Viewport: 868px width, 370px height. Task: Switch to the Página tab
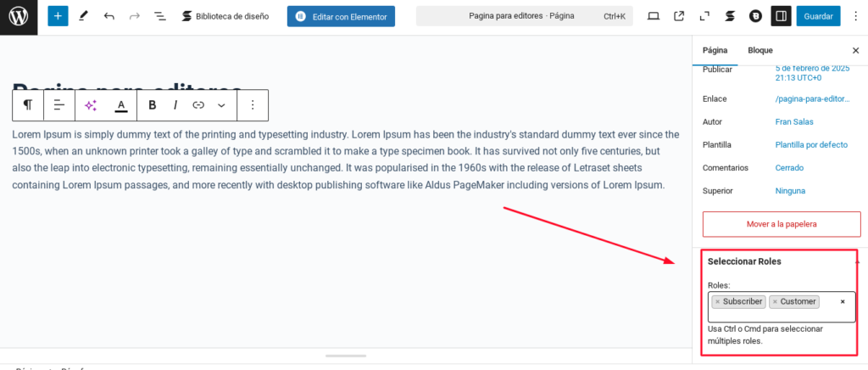[x=715, y=50]
